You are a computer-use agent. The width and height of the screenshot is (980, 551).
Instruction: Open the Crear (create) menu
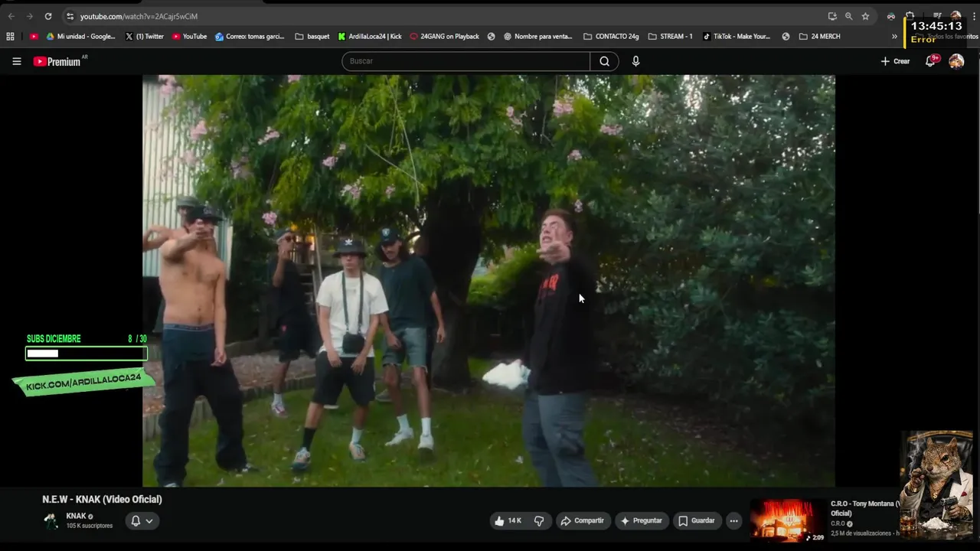click(895, 61)
